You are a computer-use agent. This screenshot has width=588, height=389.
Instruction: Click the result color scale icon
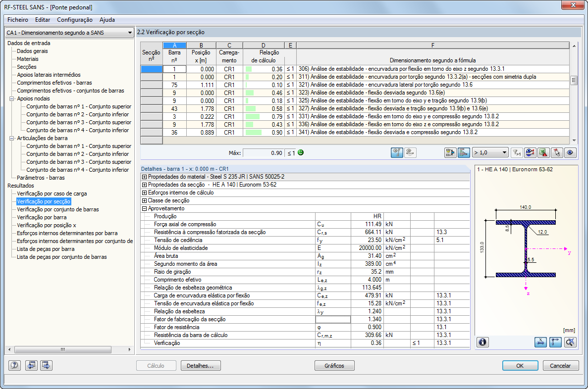click(x=530, y=152)
